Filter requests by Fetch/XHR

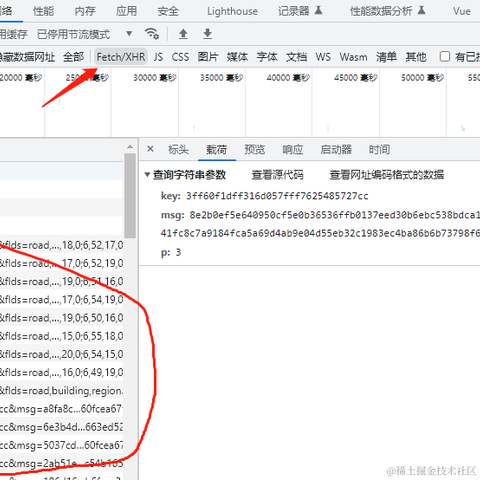click(121, 57)
